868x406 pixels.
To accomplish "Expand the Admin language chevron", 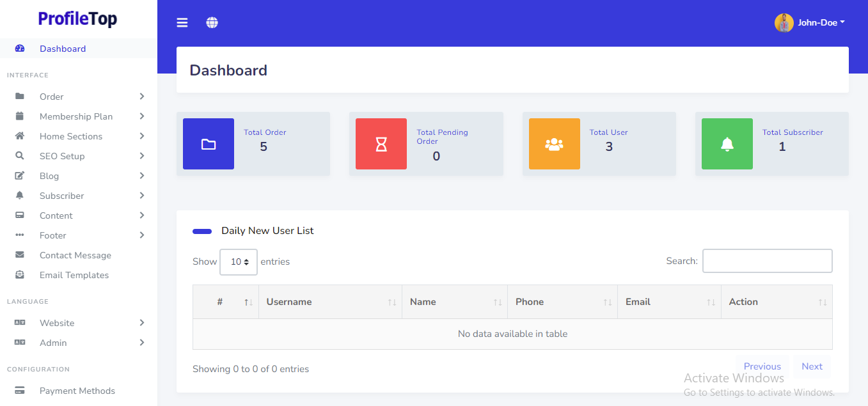I will point(142,343).
